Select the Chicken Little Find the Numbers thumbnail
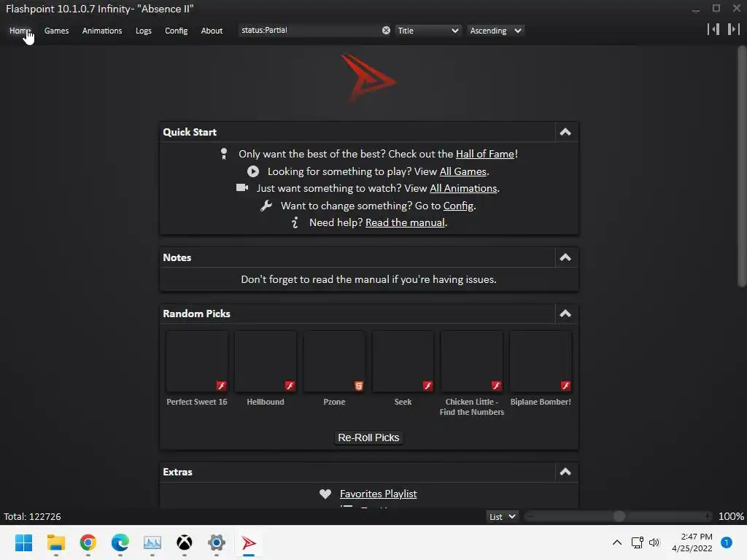Screen dimensions: 747x560 (x=472, y=362)
